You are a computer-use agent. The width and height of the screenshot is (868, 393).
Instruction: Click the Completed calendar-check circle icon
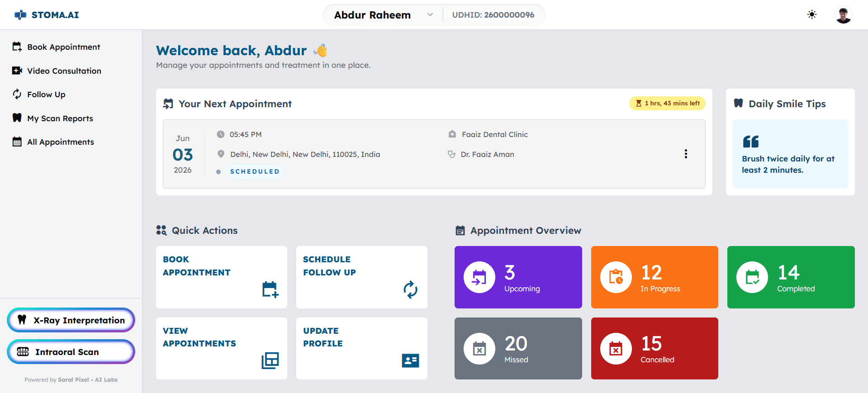click(x=752, y=277)
